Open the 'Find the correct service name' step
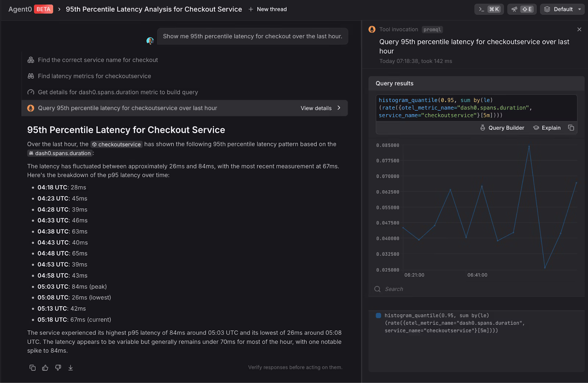 click(98, 60)
